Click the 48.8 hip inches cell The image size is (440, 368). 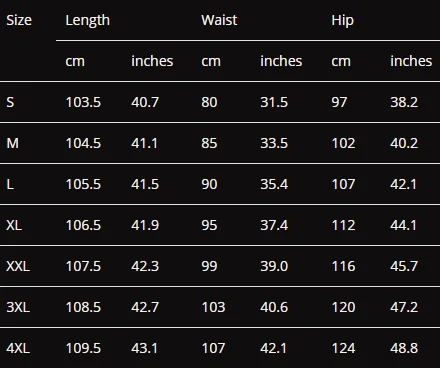coord(404,348)
